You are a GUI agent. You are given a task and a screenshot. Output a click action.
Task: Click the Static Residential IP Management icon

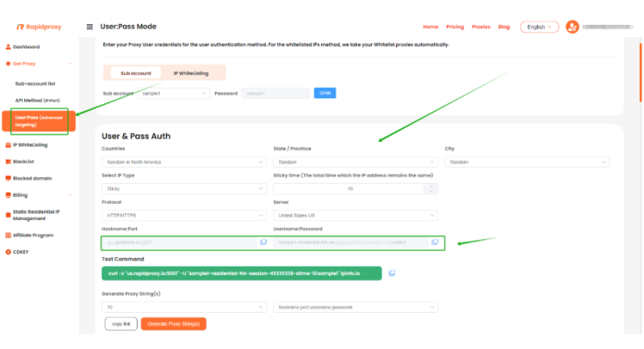click(x=8, y=215)
